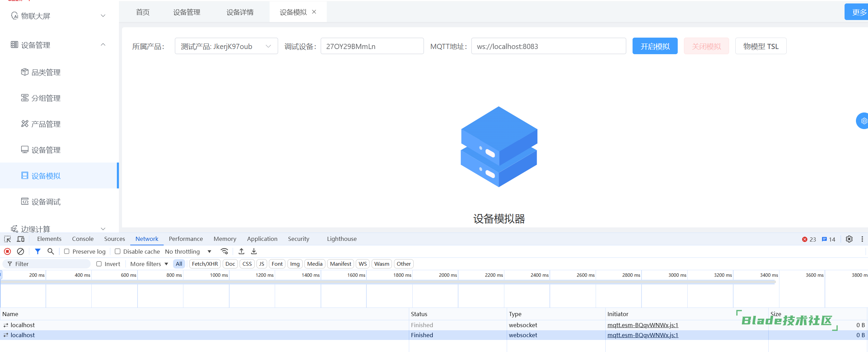
Task: Click the 物模型 TSL button
Action: [x=761, y=46]
